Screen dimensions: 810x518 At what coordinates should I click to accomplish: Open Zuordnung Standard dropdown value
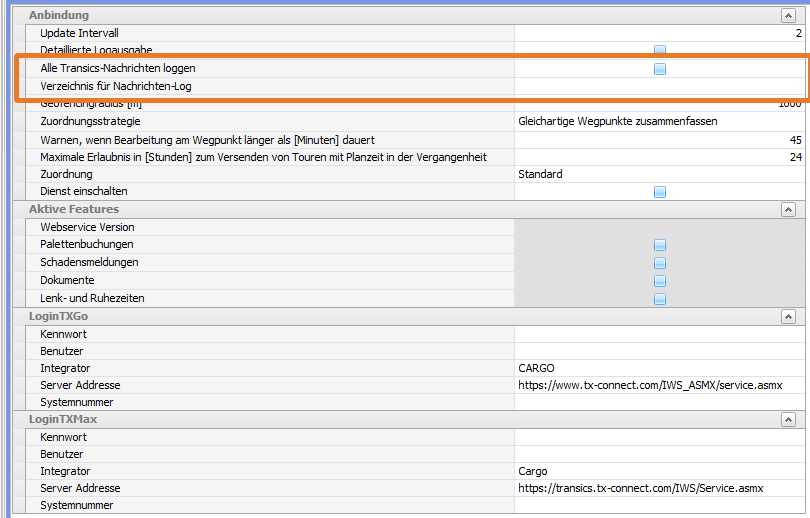(659, 174)
